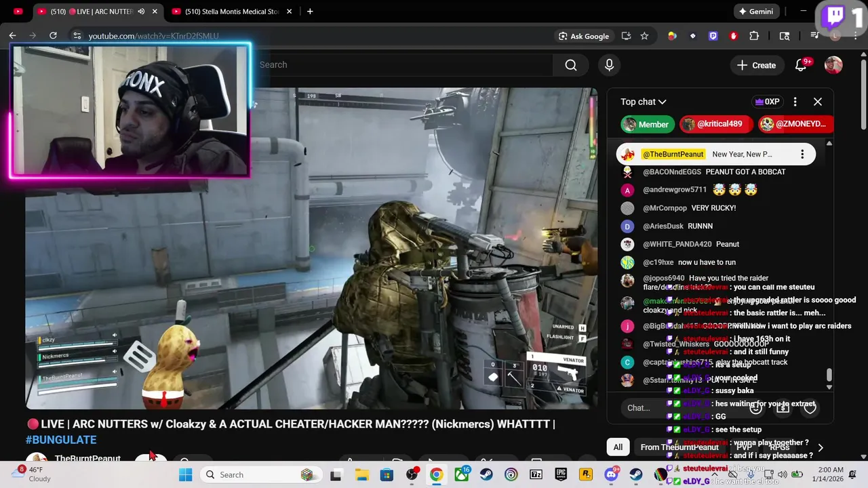Screen dimensions: 868x488
Task: Select From TheBurntPeanut filter chip
Action: [679, 447]
